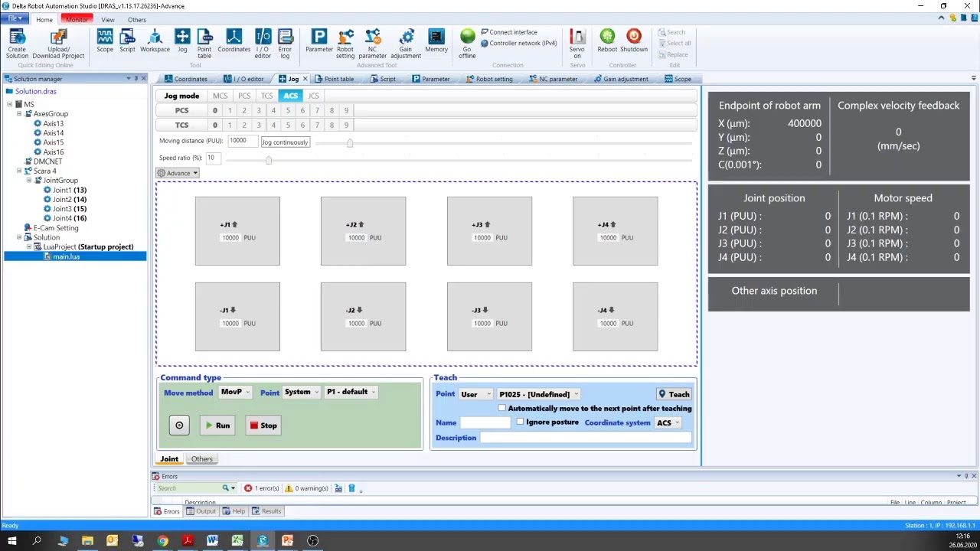Open the Create Solution tool
This screenshot has width=980, height=551.
(x=17, y=44)
